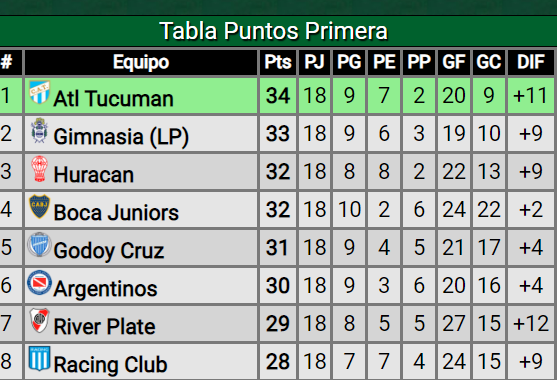Viewport: 557px width, 380px height.
Task: Open the Boca Juniors team name
Action: click(x=116, y=212)
